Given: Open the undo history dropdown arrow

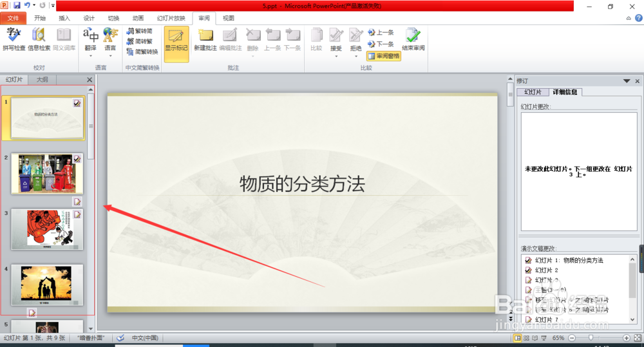Looking at the screenshot, I should (34, 5).
